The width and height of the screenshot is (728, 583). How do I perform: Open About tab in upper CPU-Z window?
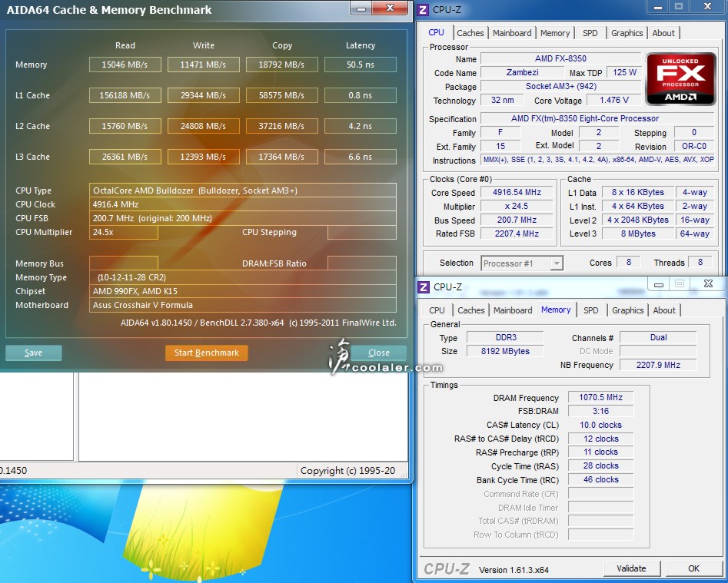pyautogui.click(x=663, y=33)
